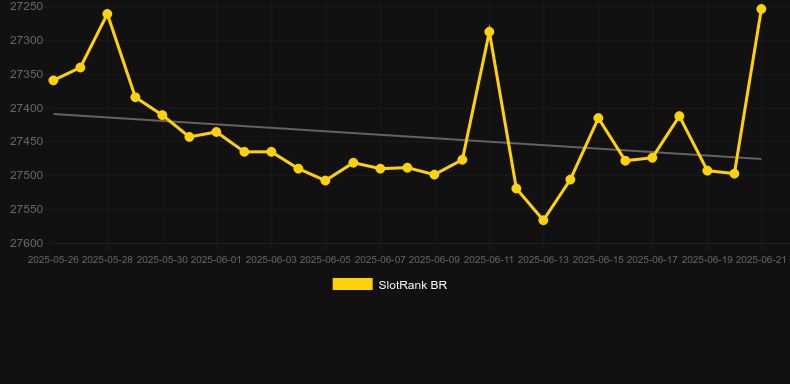Screen dimensions: 790x384
Task: Select the data point on 2025-05-30
Action: (162, 115)
